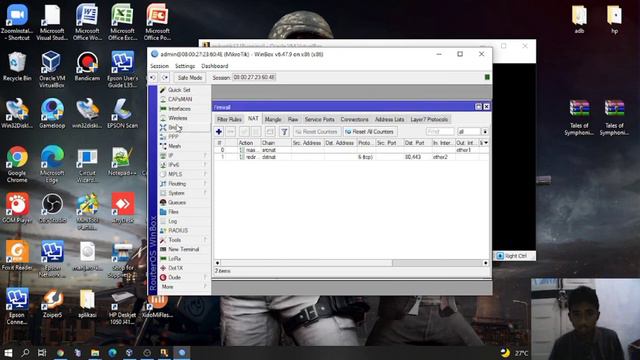Toggle the Safe Mode button
The image size is (640, 360).
tap(190, 78)
